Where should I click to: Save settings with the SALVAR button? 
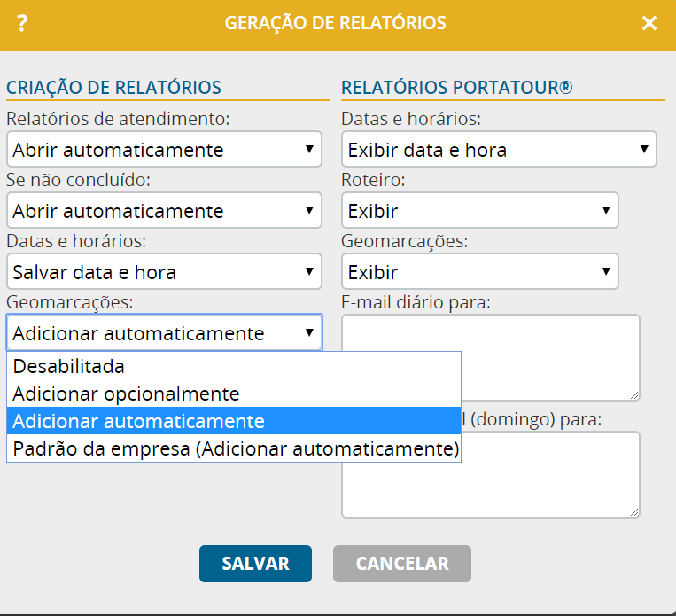click(x=255, y=564)
